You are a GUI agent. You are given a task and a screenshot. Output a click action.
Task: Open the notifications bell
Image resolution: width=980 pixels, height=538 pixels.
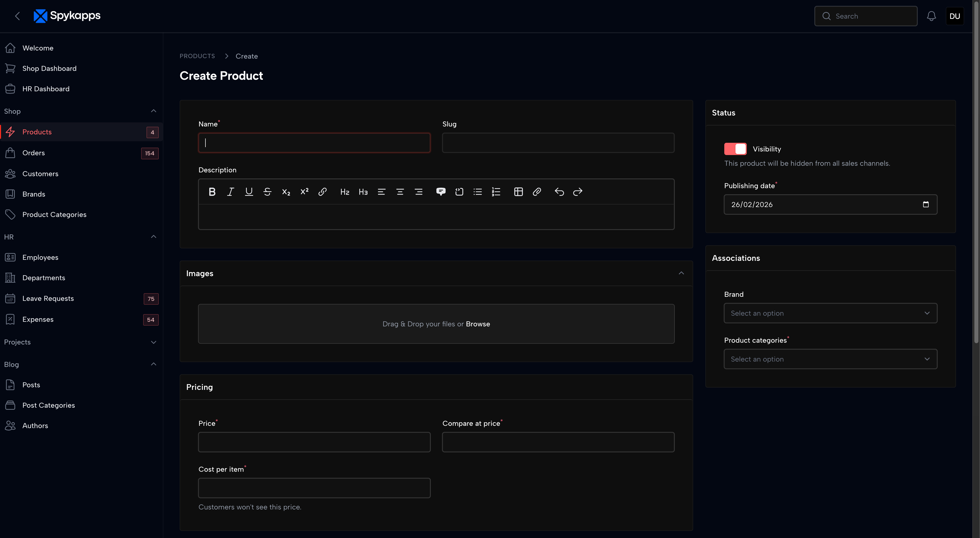coord(931,16)
